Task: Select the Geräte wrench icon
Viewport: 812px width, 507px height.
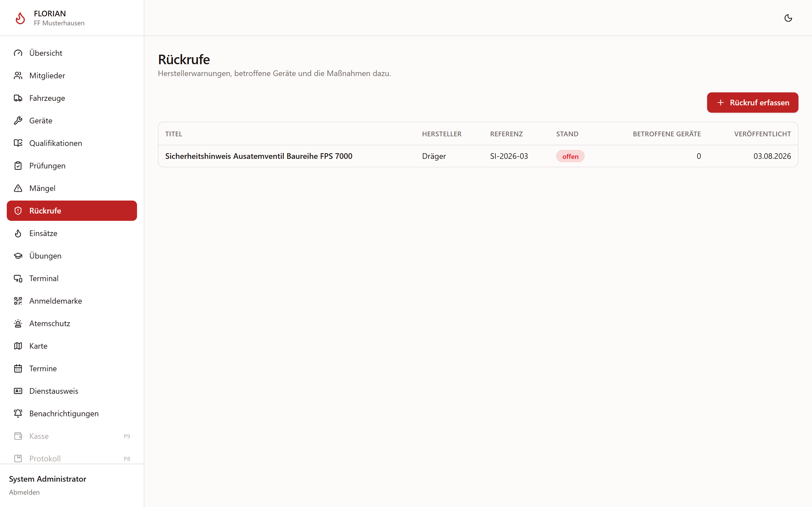Action: 18,120
